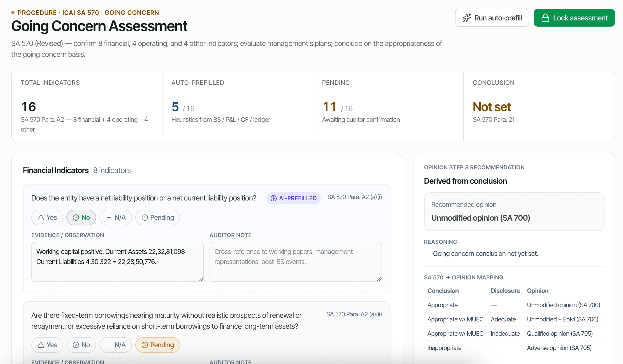Click 'PROCEDURE · ICAI SA 570 · GOING CONCERN' breadcrumb
Image resolution: width=623 pixels, height=364 pixels.
(x=88, y=13)
